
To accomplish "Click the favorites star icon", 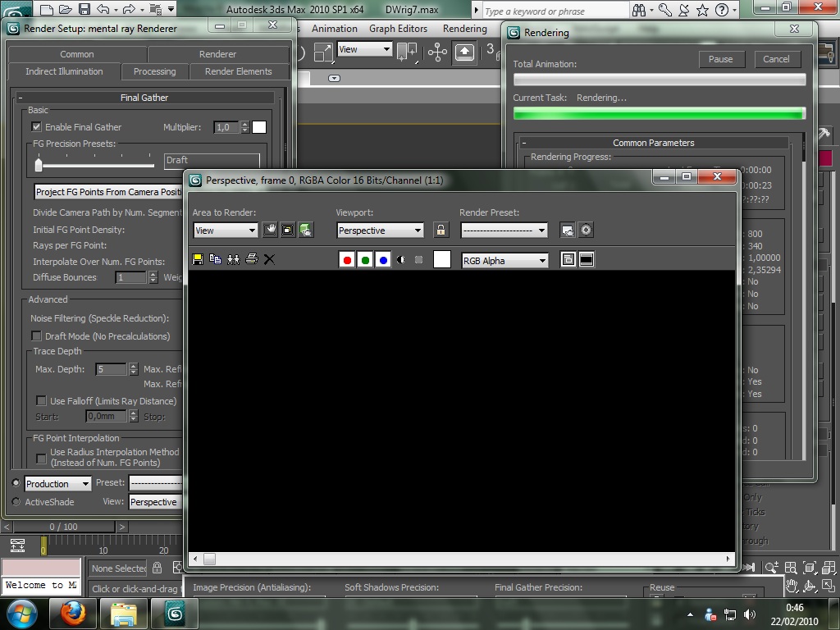I will tap(702, 10).
